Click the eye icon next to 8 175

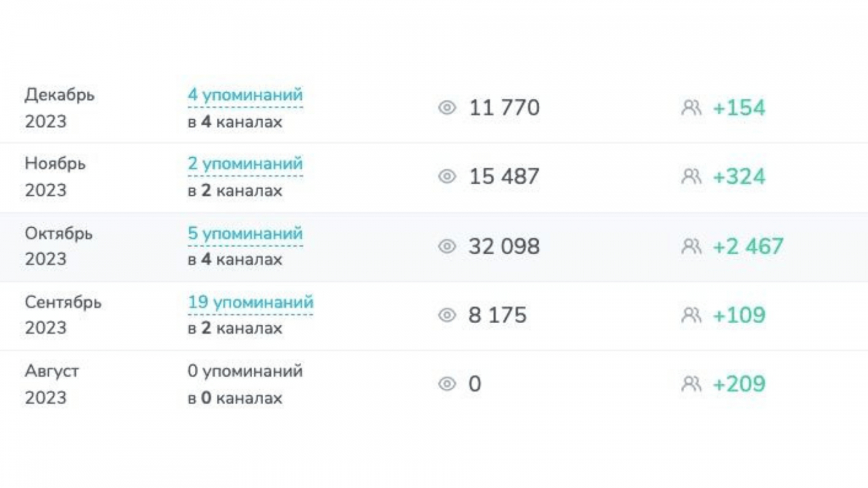447,315
